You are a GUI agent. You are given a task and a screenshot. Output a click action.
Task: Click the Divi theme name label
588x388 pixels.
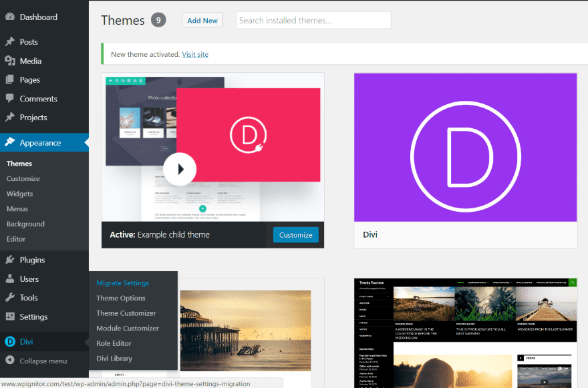click(x=370, y=234)
